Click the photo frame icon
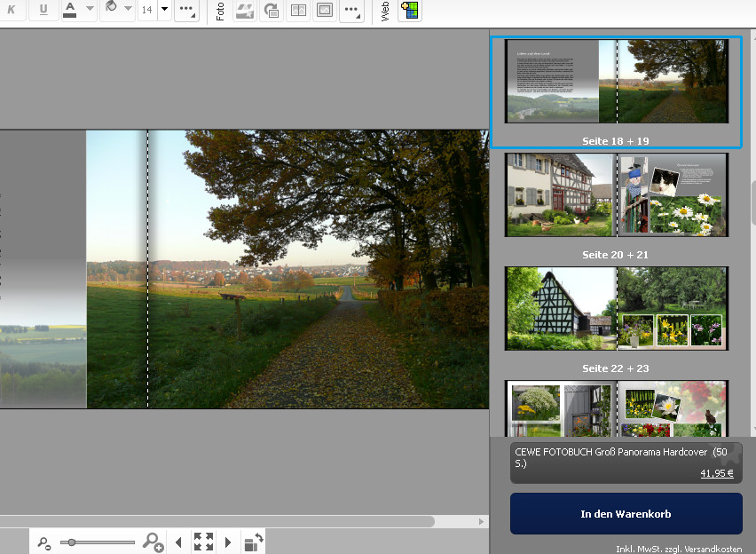 (325, 11)
